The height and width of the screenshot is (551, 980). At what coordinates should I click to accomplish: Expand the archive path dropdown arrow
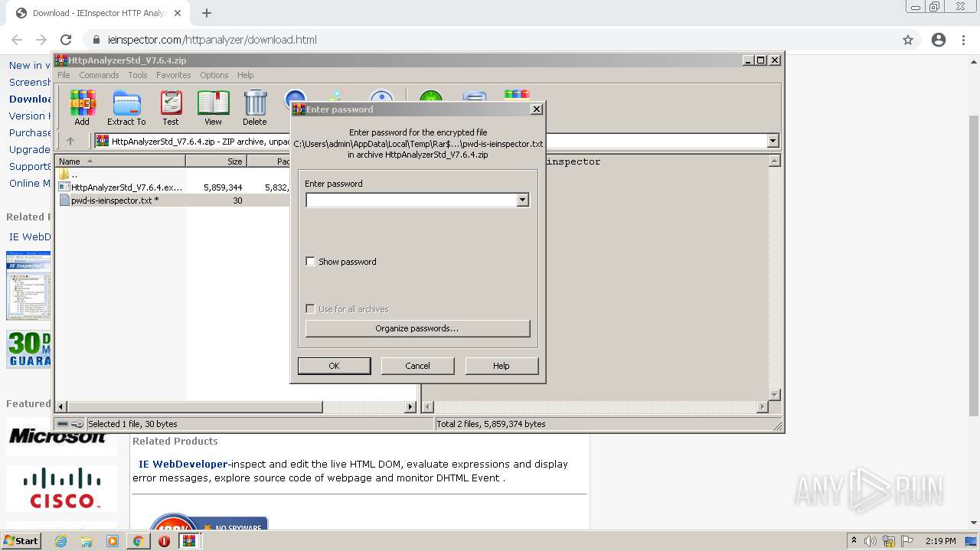point(773,141)
